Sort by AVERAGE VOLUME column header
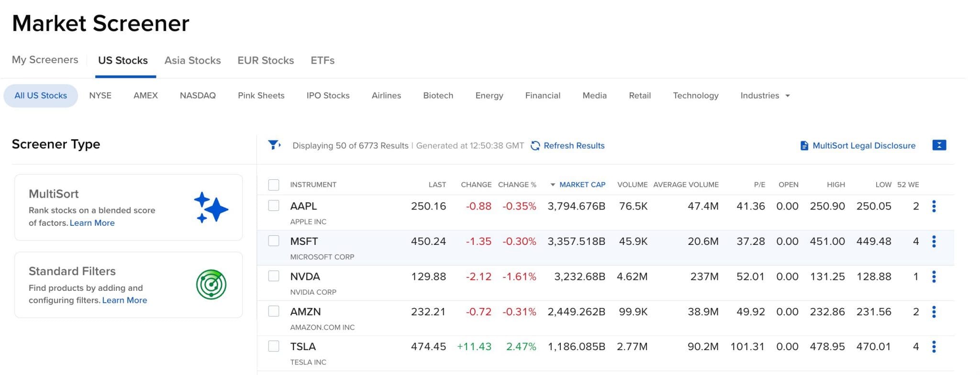Viewport: 980px width, 375px height. pyautogui.click(x=686, y=185)
